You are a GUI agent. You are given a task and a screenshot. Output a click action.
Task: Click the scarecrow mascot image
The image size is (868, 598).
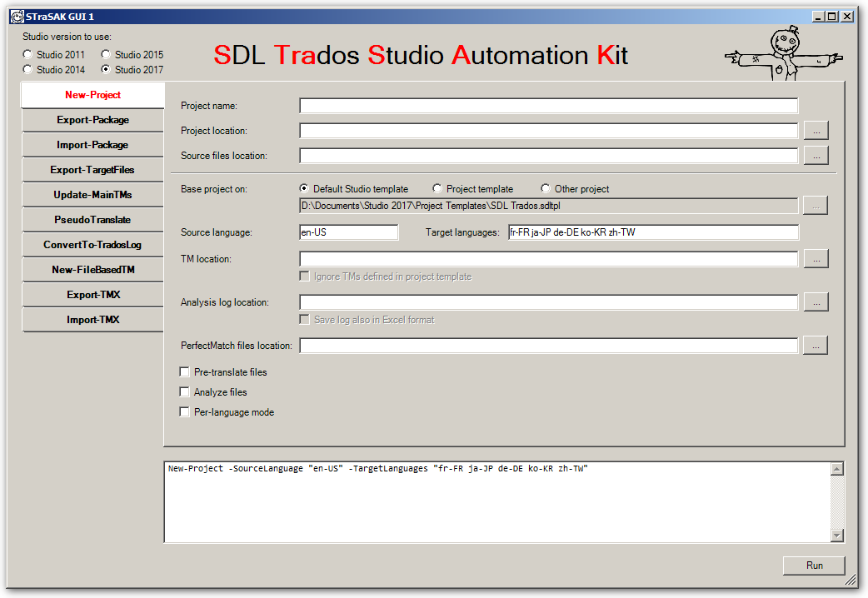(784, 53)
